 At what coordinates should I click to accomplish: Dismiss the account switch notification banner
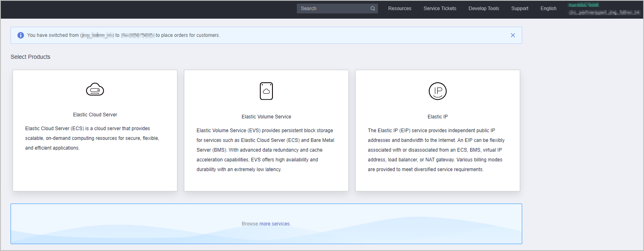coord(512,35)
